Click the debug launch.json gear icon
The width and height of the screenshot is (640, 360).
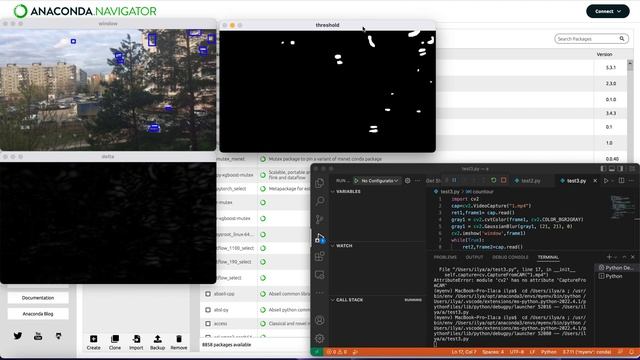(407, 180)
